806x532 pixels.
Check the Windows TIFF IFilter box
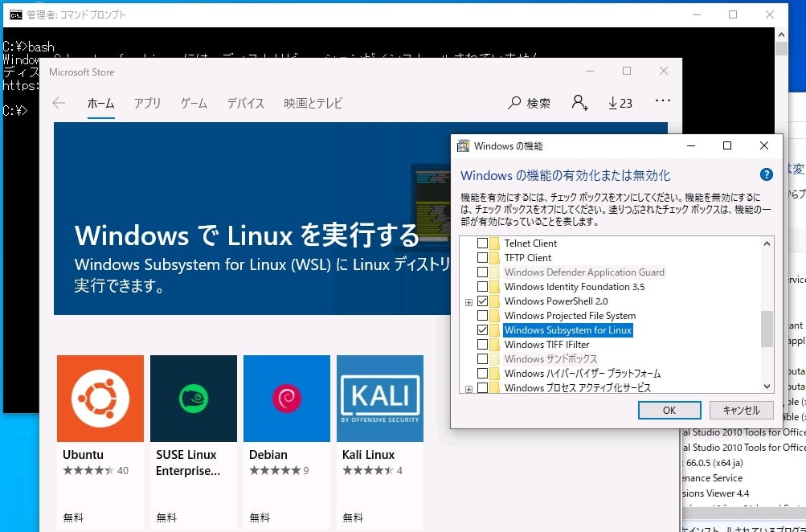pos(482,345)
